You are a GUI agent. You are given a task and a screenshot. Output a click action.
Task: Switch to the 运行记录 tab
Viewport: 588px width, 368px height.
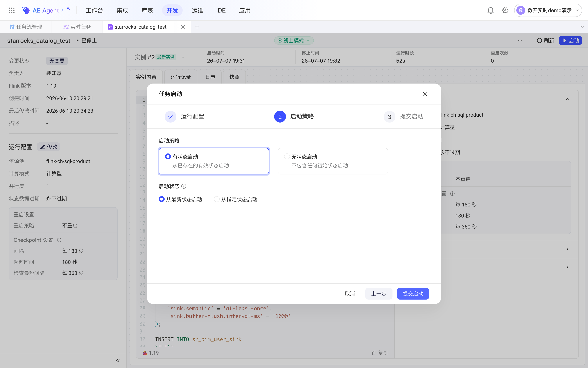tap(180, 77)
